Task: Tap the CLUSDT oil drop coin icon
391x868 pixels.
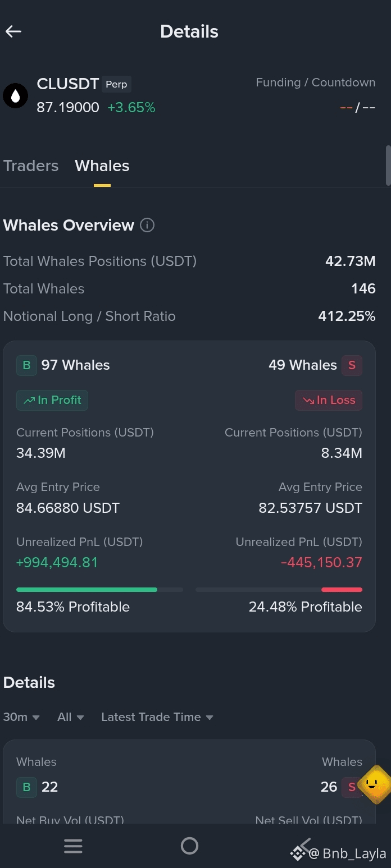Action: click(16, 96)
